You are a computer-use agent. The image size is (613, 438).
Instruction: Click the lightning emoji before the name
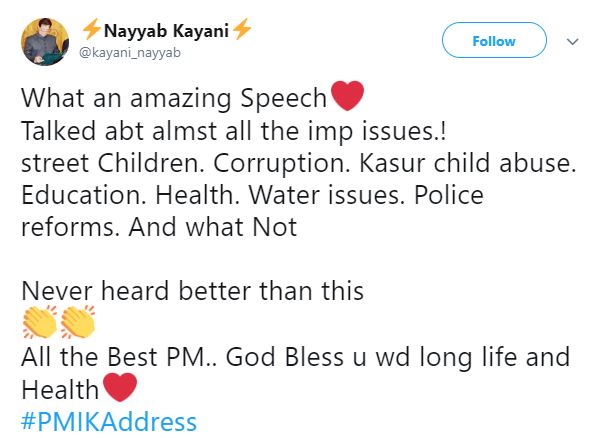coord(90,32)
